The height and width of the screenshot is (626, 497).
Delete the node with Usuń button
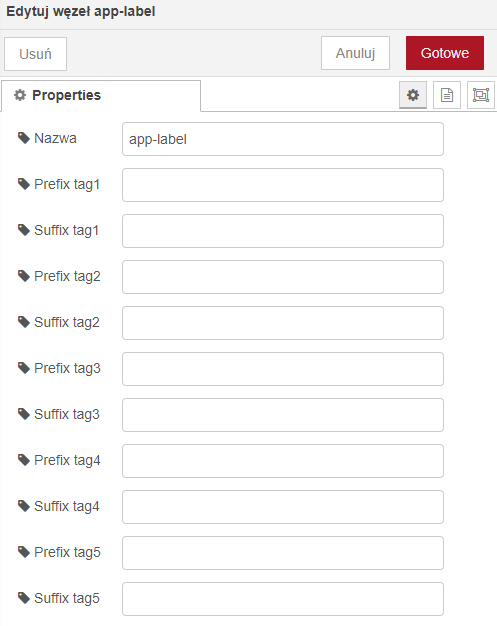click(x=36, y=54)
